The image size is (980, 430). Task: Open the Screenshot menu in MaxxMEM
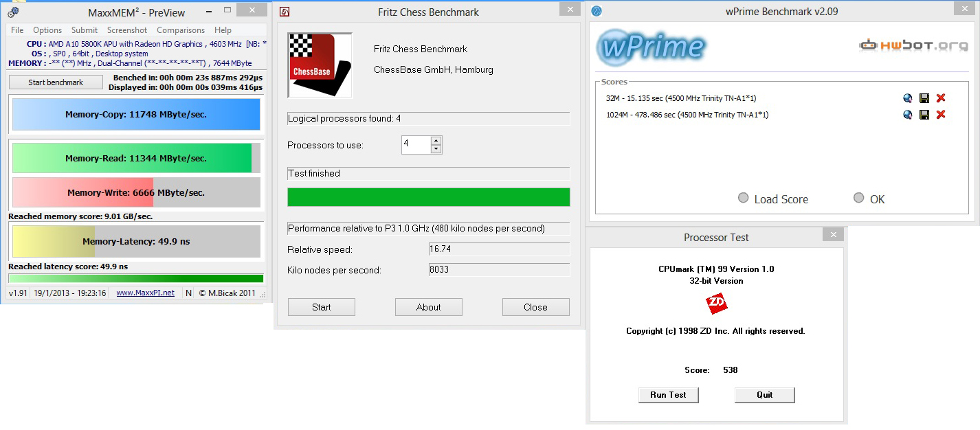tap(127, 30)
